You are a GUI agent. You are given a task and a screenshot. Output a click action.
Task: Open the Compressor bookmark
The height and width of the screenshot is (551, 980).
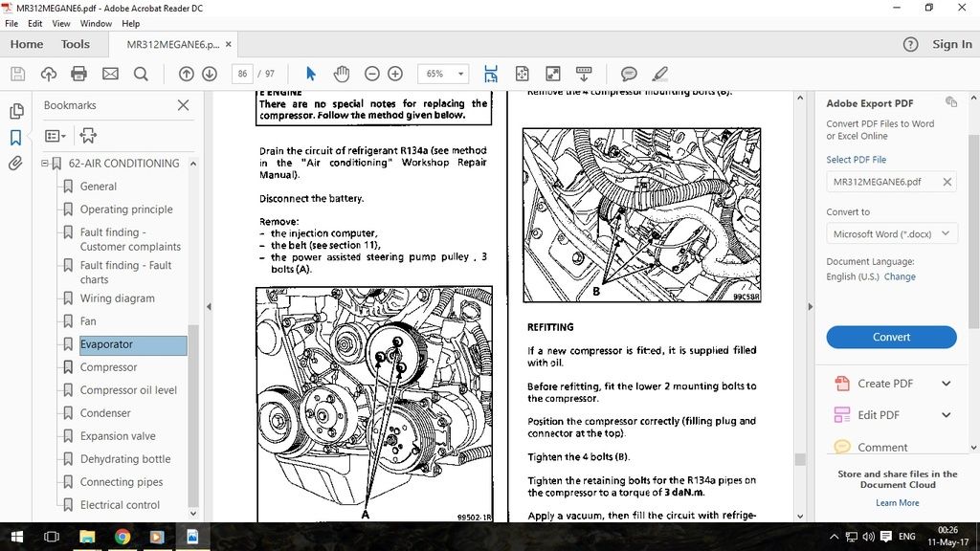(108, 367)
